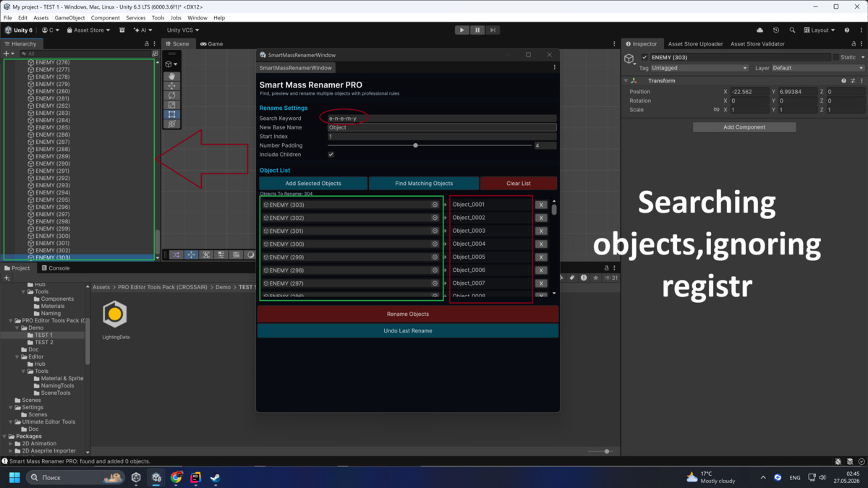Open the Asset Store dropdown
Screen dimensions: 868x488
pyautogui.click(x=89, y=30)
